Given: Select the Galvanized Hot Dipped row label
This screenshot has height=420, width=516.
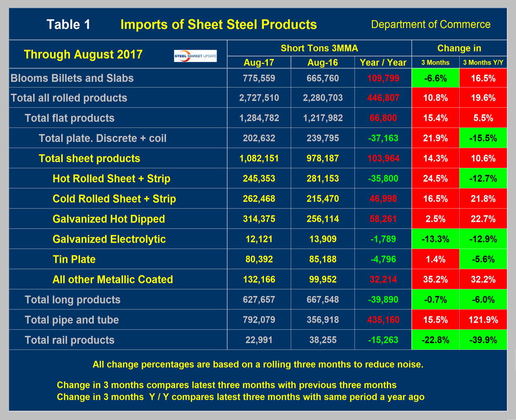Looking at the screenshot, I should pyautogui.click(x=109, y=219).
